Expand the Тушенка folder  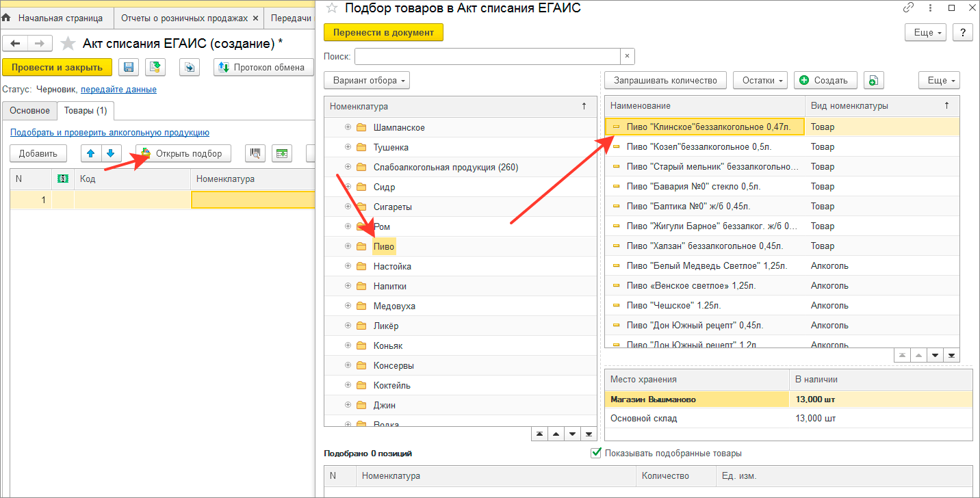[348, 147]
